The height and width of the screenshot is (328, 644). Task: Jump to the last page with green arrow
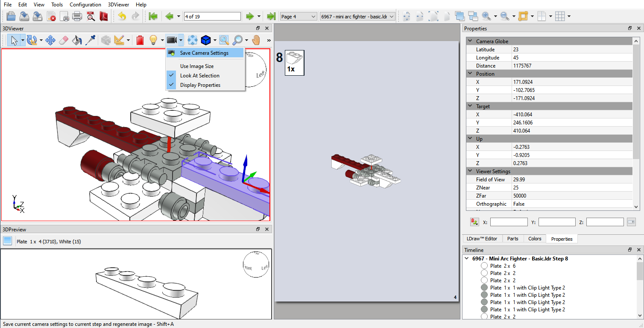click(x=271, y=16)
